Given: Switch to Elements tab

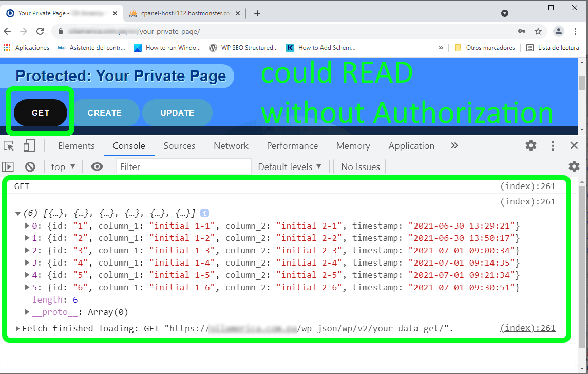Looking at the screenshot, I should click(x=77, y=146).
